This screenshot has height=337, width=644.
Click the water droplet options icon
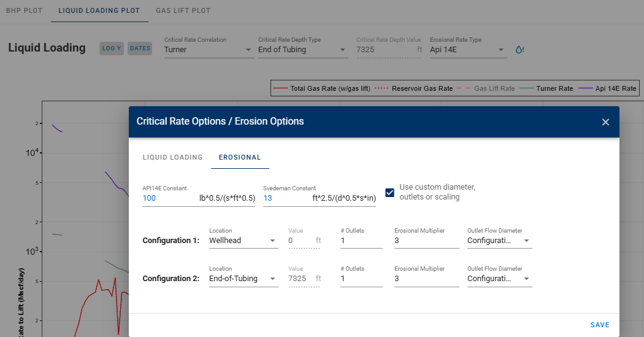[519, 50]
